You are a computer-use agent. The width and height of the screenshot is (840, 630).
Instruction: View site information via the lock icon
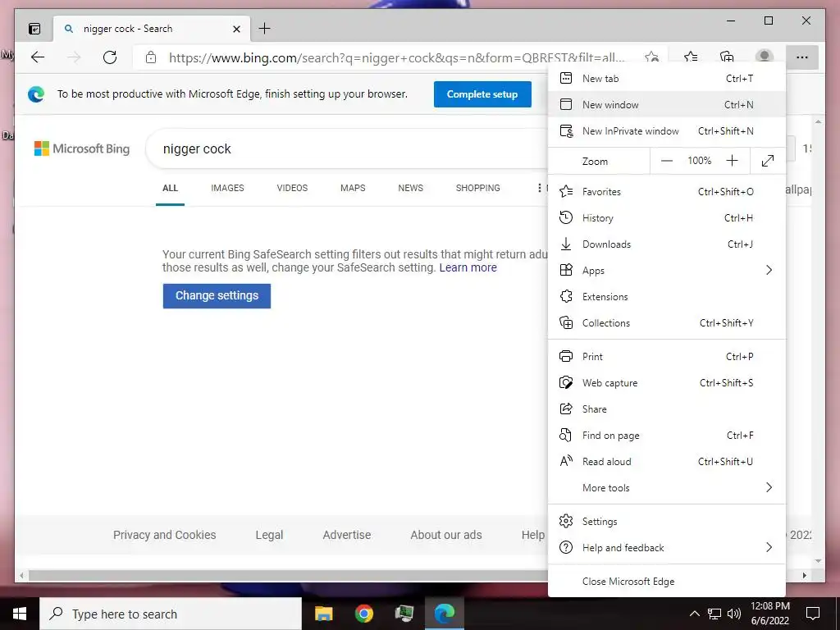(151, 57)
